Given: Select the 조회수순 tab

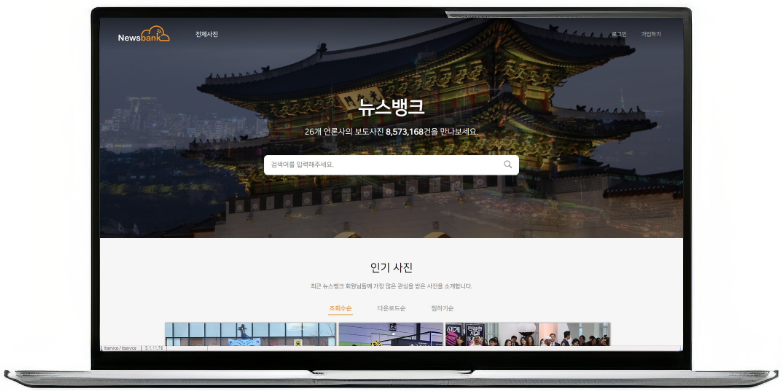Looking at the screenshot, I should (340, 308).
